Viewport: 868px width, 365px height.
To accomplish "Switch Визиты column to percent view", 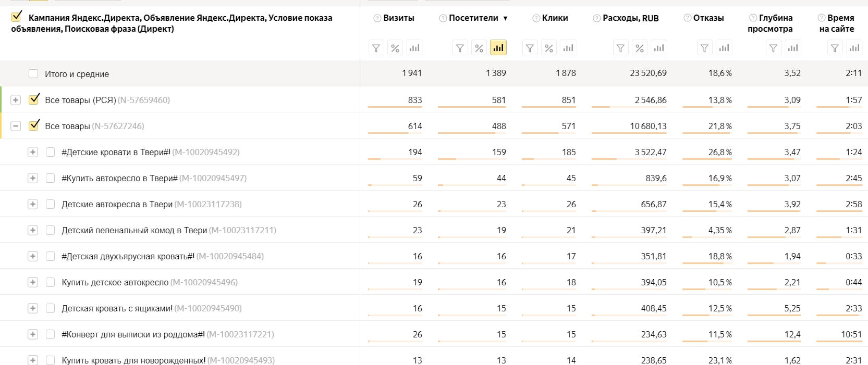I will point(395,48).
